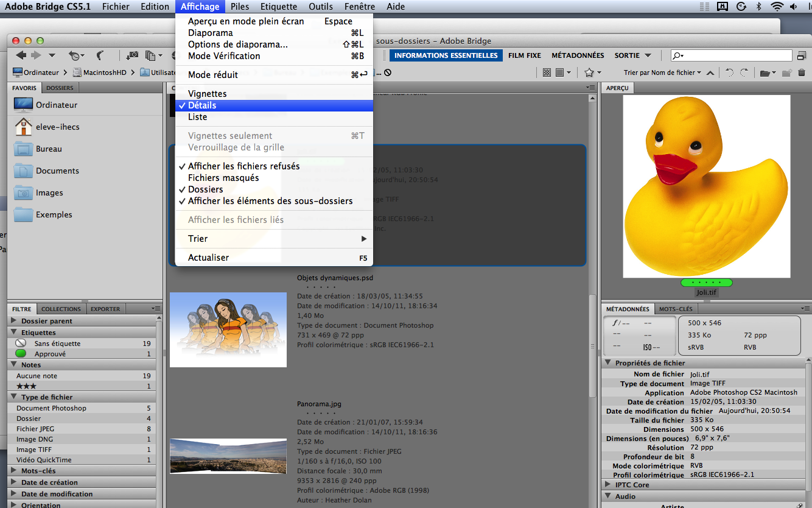Switch to compact mode icon
Image resolution: width=812 pixels, height=508 pixels.
(802, 55)
